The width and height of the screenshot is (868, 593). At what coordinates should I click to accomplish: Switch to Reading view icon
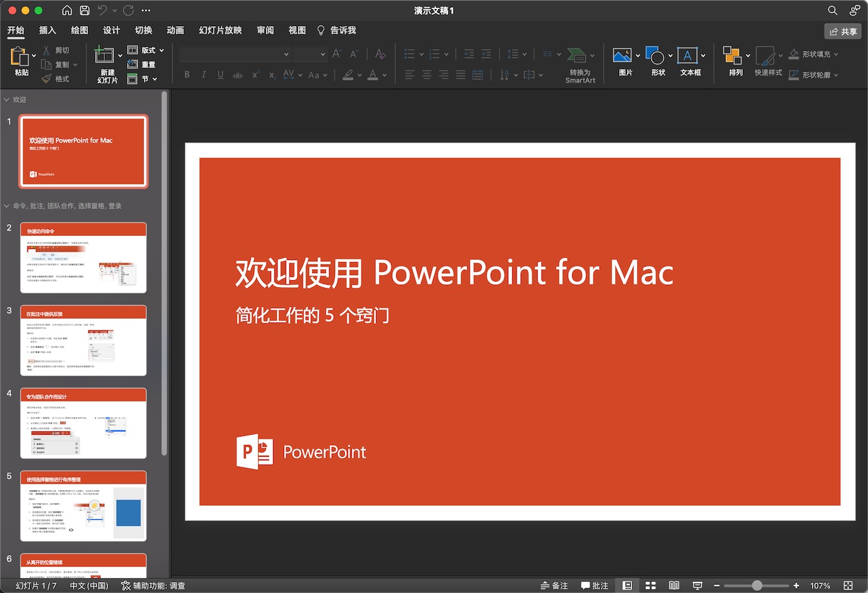(674, 586)
